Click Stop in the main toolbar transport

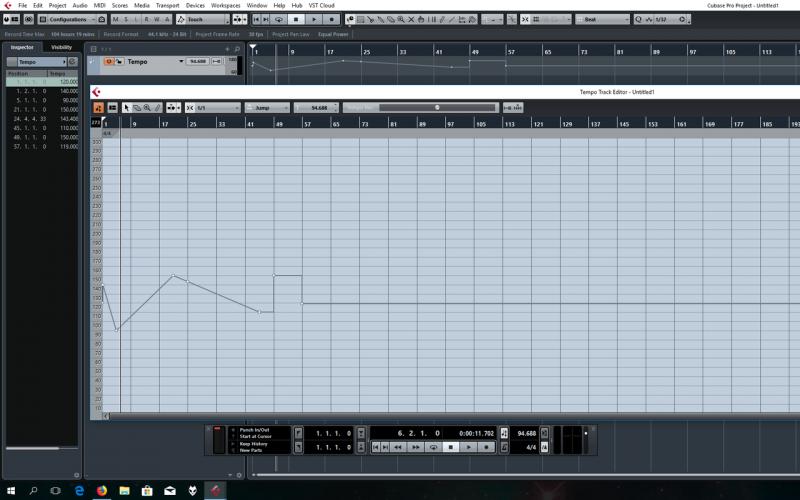tap(295, 19)
